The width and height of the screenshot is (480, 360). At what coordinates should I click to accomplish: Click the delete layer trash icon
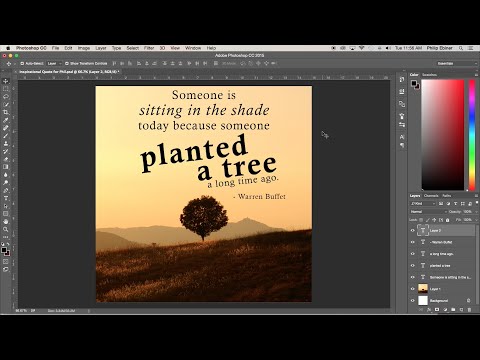469,310
